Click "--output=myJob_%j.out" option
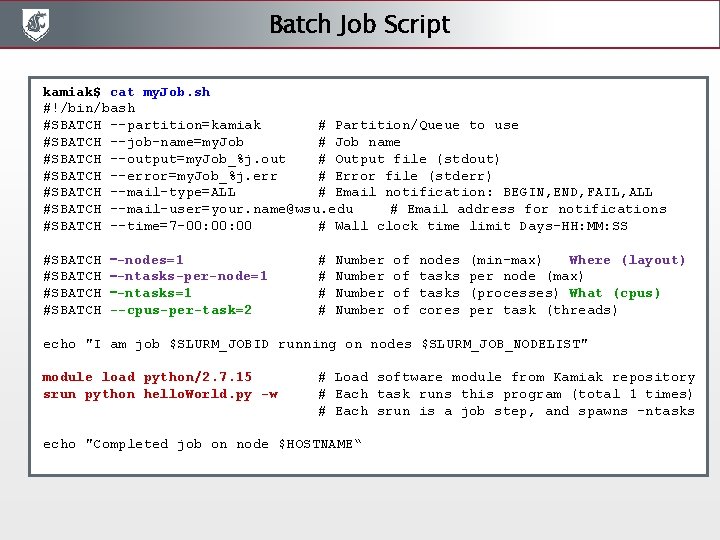The height and width of the screenshot is (540, 720). (x=198, y=159)
